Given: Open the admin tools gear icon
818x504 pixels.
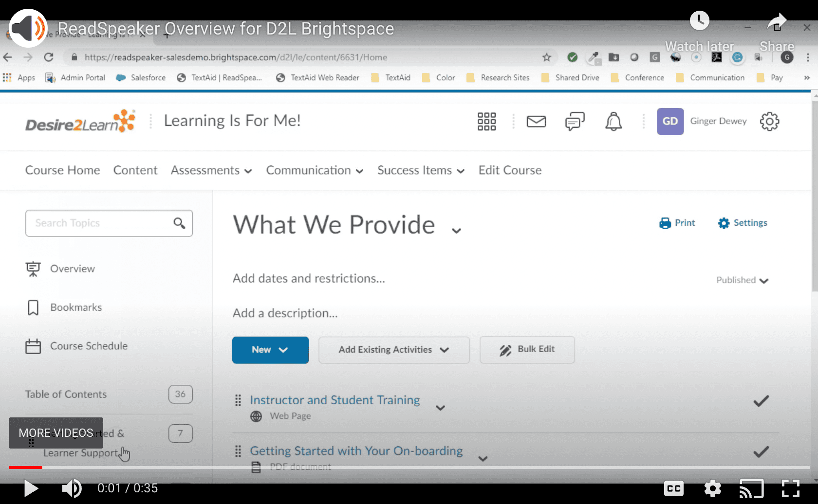Looking at the screenshot, I should (769, 122).
